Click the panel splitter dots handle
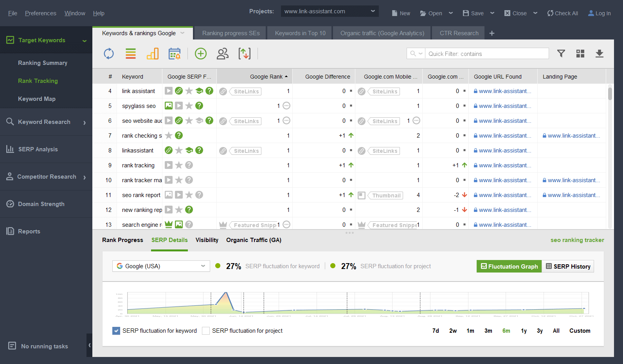Screen dimensions: 623x364 coord(349,233)
